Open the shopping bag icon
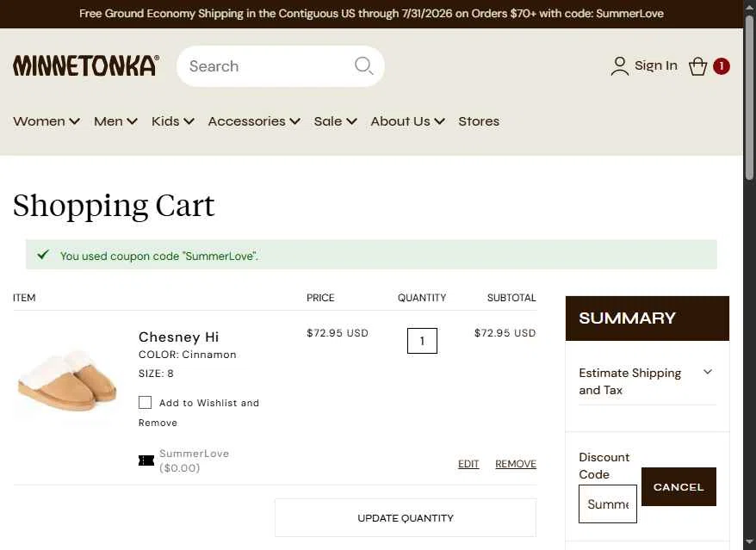The image size is (756, 550). click(697, 66)
